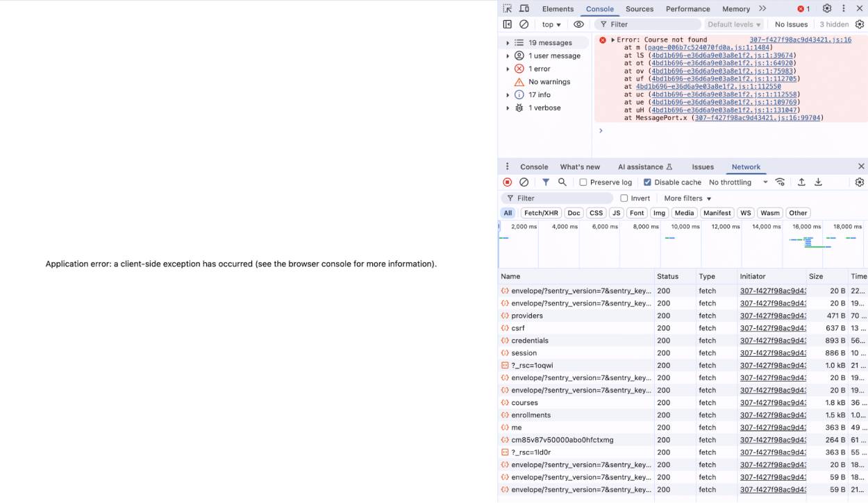Screen dimensions: 868x503
Task: Toggle the device emulation toolbar
Action: [524, 8]
